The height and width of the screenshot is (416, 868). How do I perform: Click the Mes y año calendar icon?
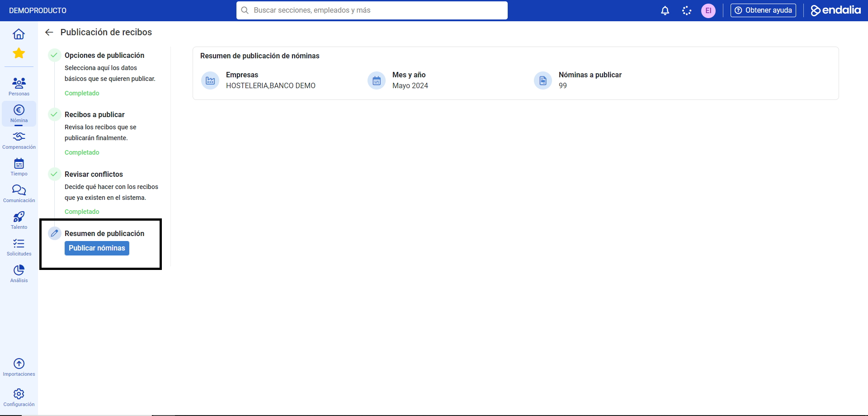click(x=377, y=80)
